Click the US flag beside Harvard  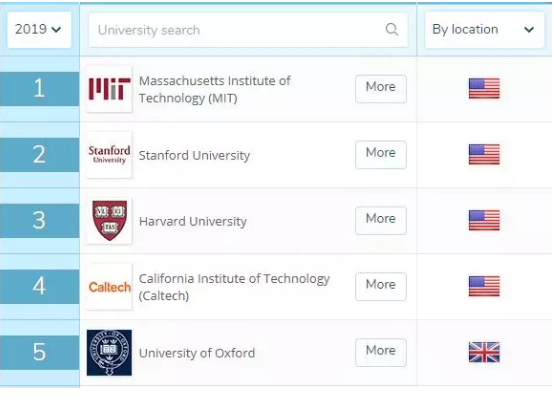[x=484, y=220]
